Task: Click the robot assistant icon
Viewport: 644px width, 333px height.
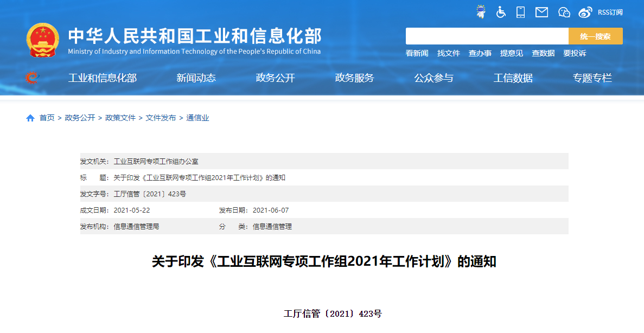Action: (x=481, y=12)
